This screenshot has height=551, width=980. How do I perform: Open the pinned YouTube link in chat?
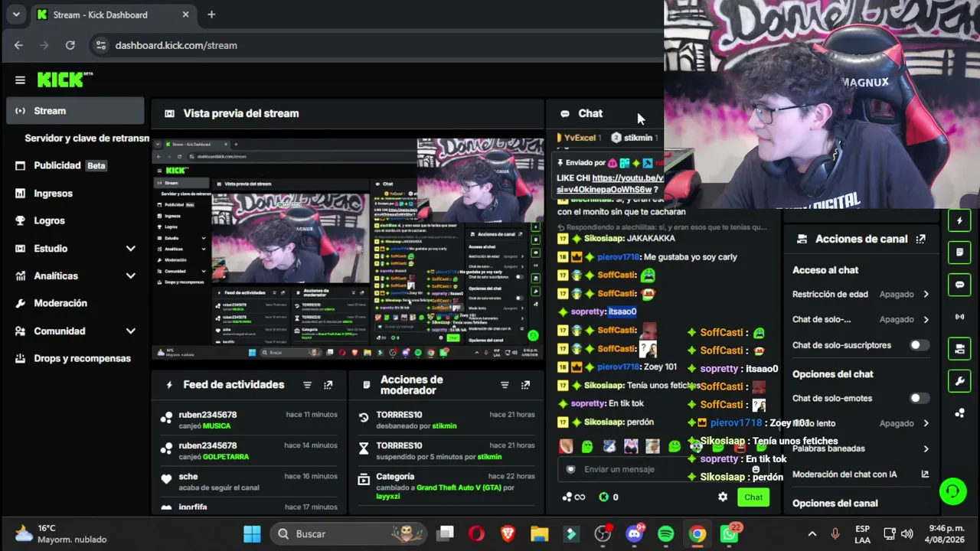(609, 184)
